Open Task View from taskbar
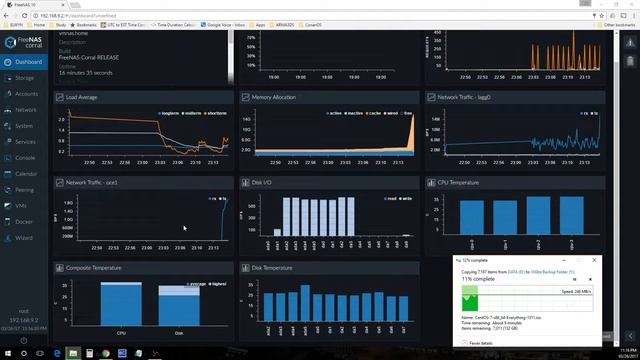Screen dimensions: 640x360 pyautogui.click(x=40, y=353)
